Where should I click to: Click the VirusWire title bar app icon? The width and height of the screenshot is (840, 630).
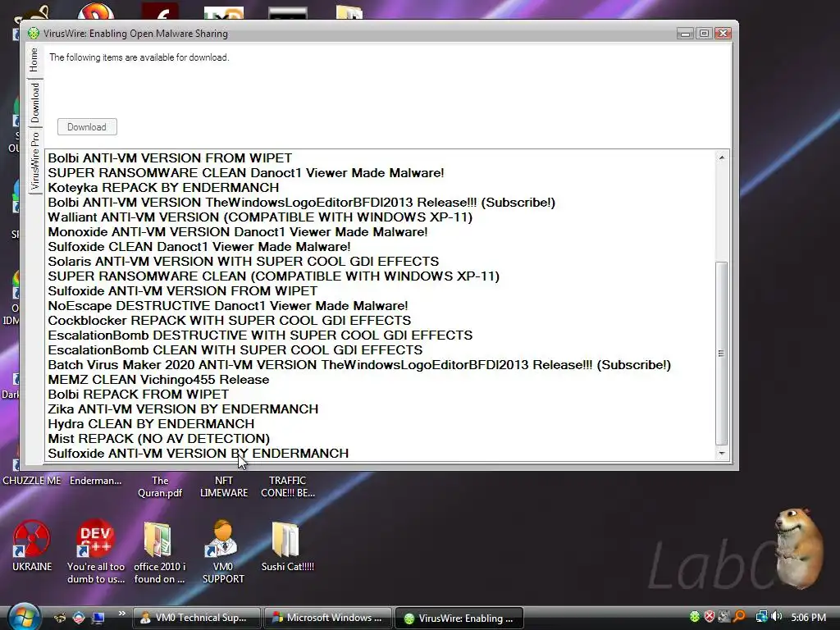(34, 33)
